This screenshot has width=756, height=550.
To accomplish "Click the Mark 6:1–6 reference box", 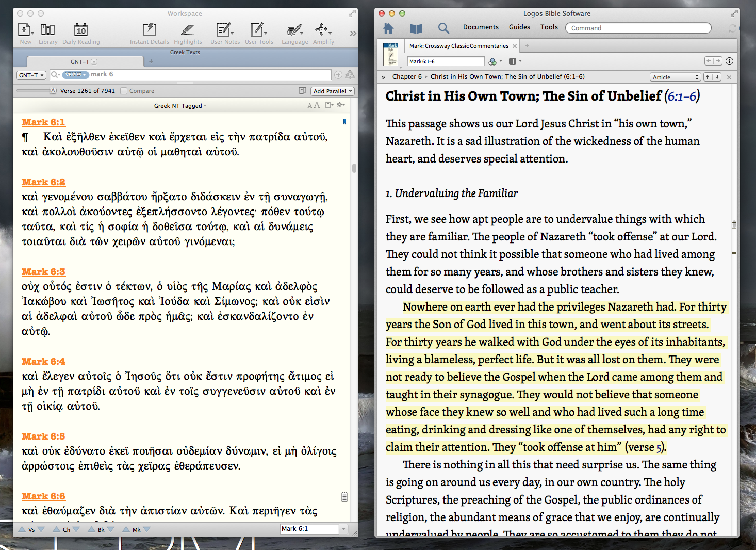I will point(446,61).
